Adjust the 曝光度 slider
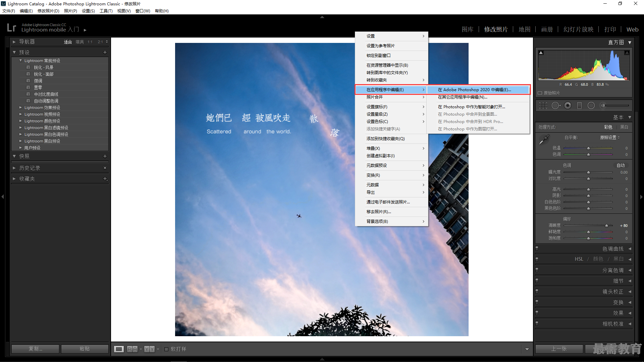Viewport: 644px width, 362px height. point(588,172)
